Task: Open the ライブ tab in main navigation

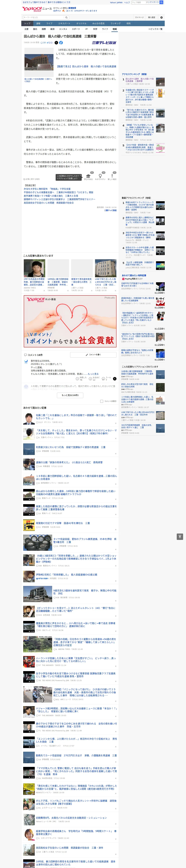Action: pyautogui.click(x=49, y=24)
